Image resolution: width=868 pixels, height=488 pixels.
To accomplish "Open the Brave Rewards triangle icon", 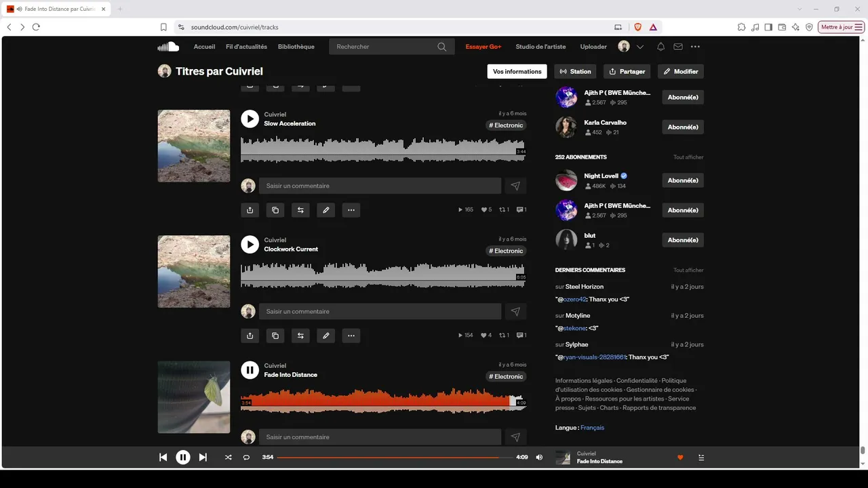I will click(653, 27).
